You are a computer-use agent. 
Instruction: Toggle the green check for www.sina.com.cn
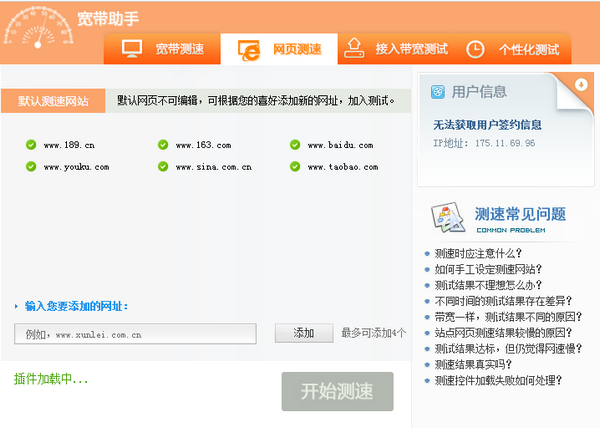(163, 167)
